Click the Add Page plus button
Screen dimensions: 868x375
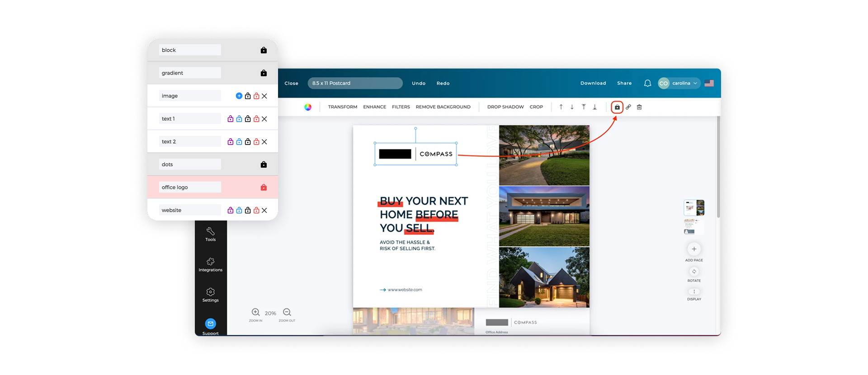coord(694,249)
